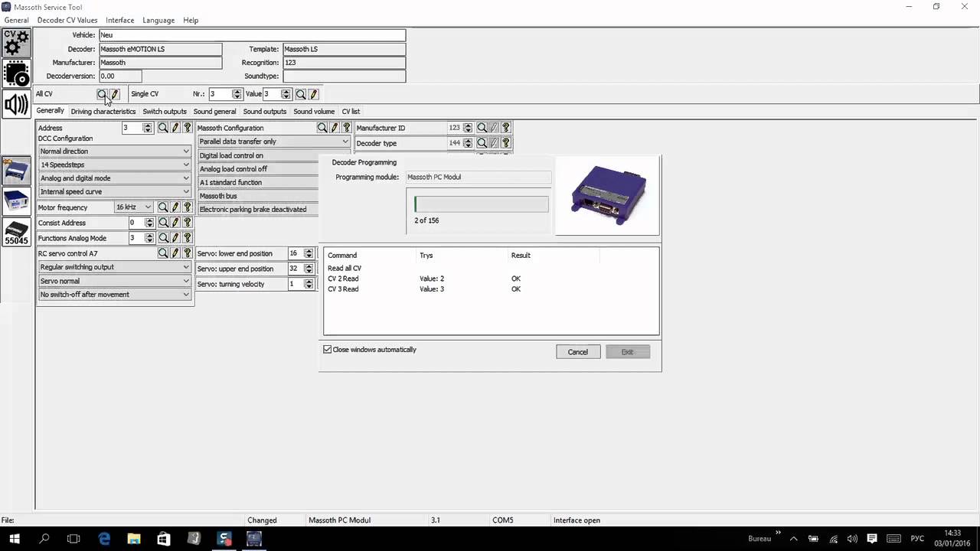Adjust the Address value spinner

[148, 128]
